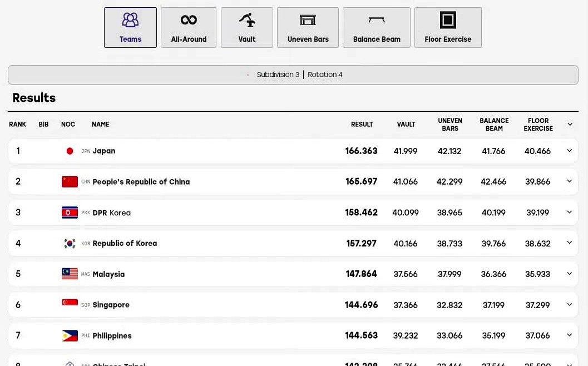Click the NAME column header
588x366 pixels.
(x=101, y=125)
